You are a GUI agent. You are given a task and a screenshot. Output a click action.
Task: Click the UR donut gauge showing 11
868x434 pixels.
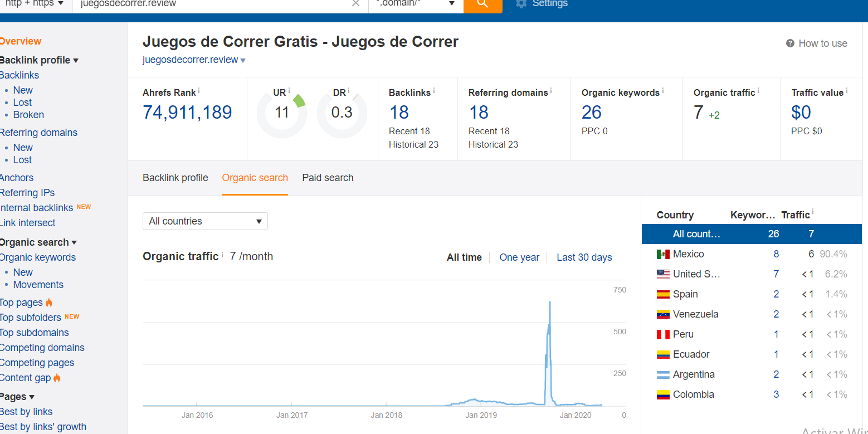[282, 113]
